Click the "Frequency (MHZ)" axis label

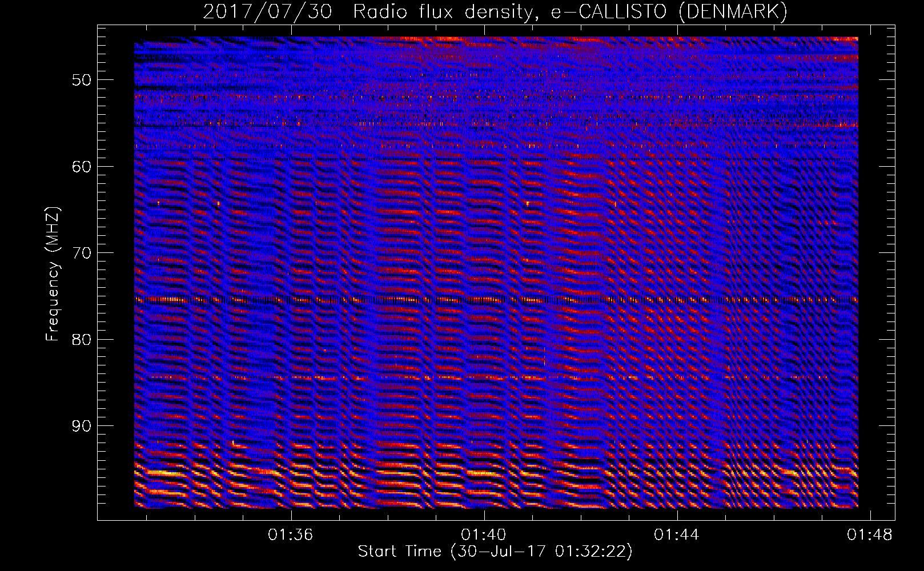53,274
